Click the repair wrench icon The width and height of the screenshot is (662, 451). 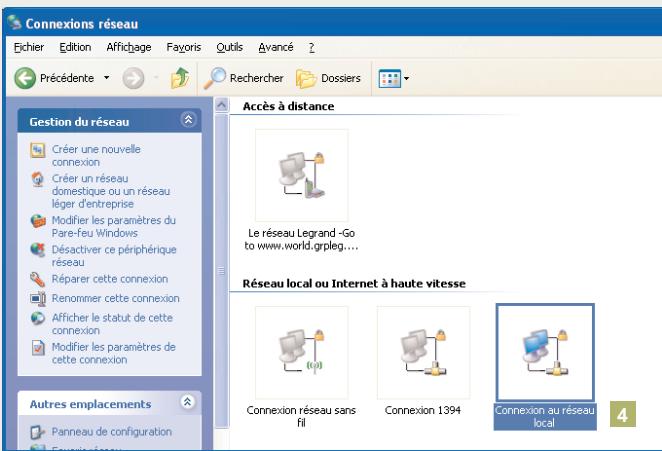38,280
